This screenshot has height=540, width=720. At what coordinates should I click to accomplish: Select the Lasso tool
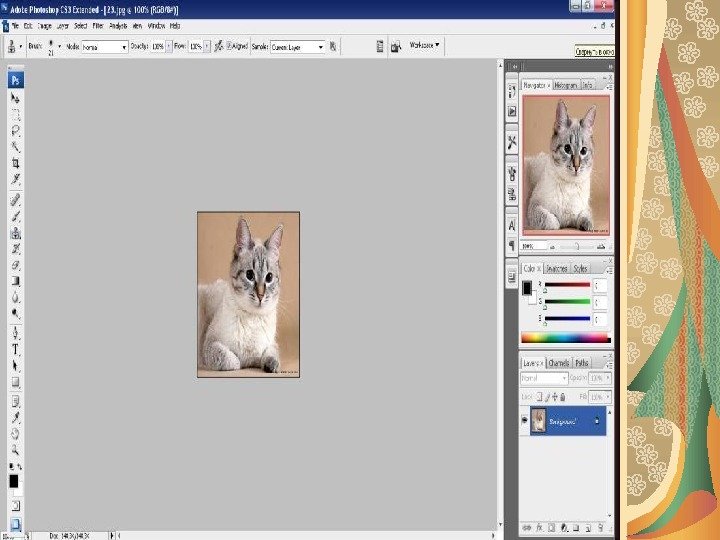[x=16, y=130]
